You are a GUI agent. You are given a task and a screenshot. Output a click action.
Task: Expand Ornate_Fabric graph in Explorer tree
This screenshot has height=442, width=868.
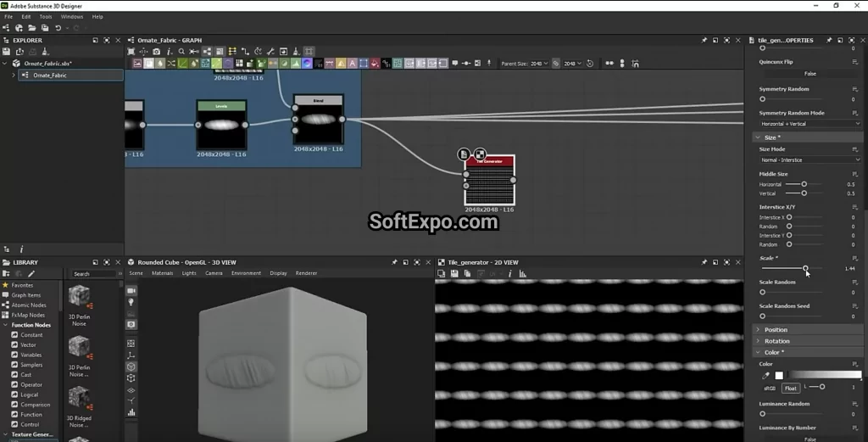(14, 76)
